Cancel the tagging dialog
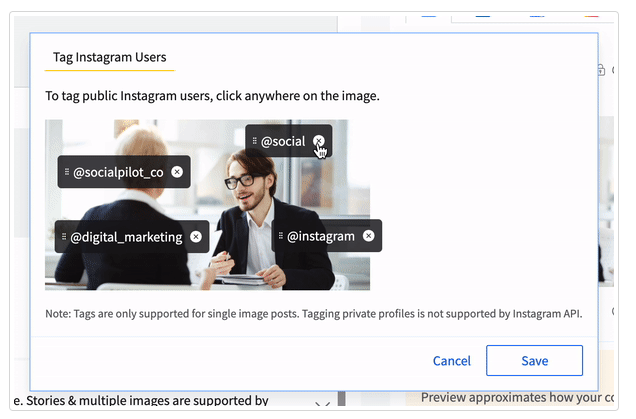Screen dimensions: 636x419 (x=451, y=361)
